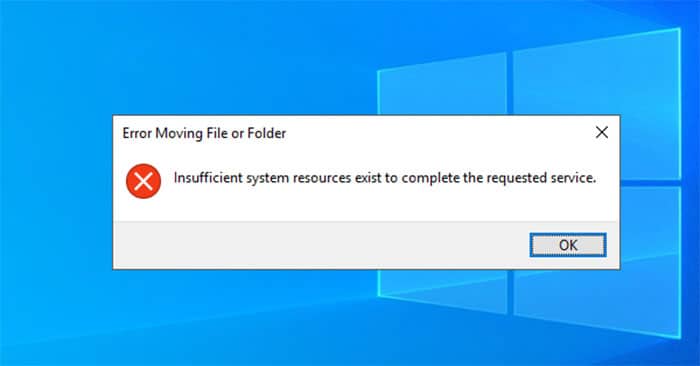Close the error dialog with the X
The image size is (700, 366).
[602, 132]
